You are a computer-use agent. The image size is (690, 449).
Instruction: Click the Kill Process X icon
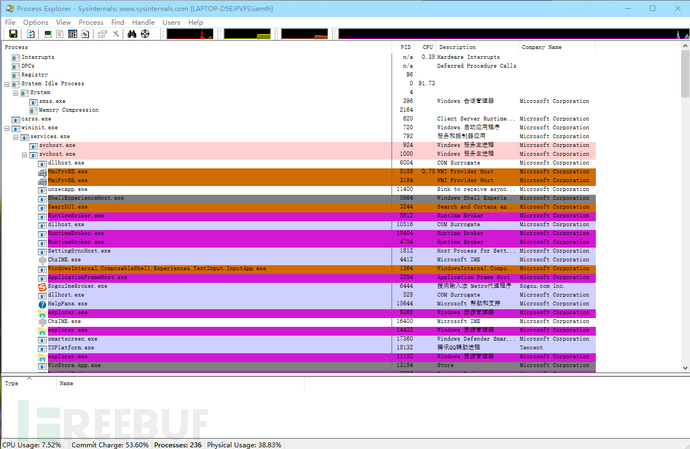pos(115,34)
